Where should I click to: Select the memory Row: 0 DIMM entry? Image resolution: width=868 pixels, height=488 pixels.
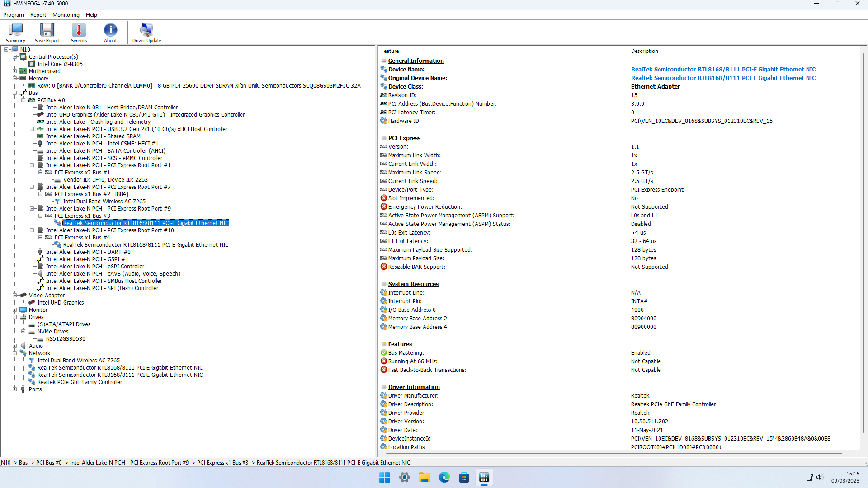click(199, 86)
